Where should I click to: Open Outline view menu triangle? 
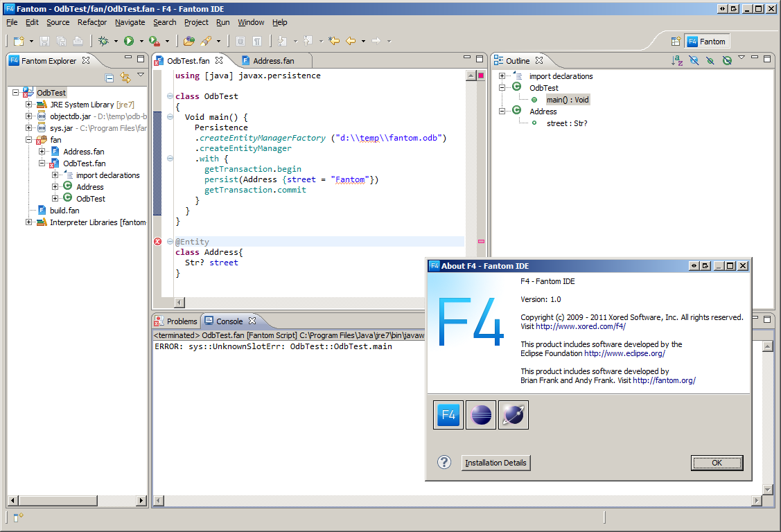741,57
